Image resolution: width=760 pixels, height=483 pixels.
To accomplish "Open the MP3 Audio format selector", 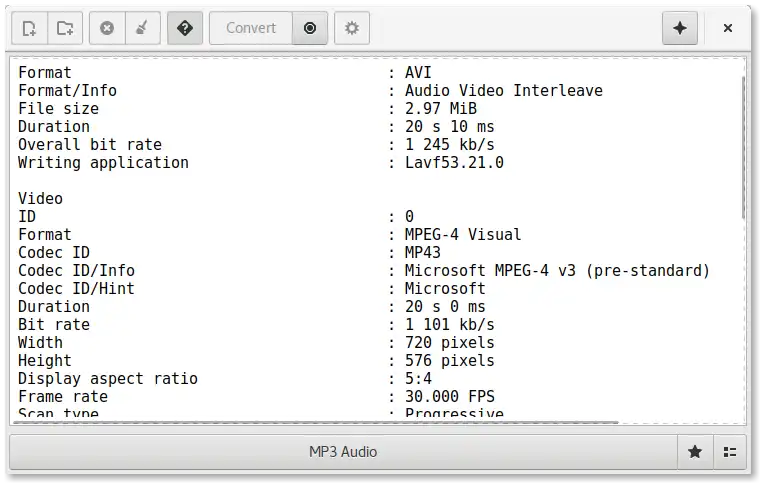I will coord(343,452).
